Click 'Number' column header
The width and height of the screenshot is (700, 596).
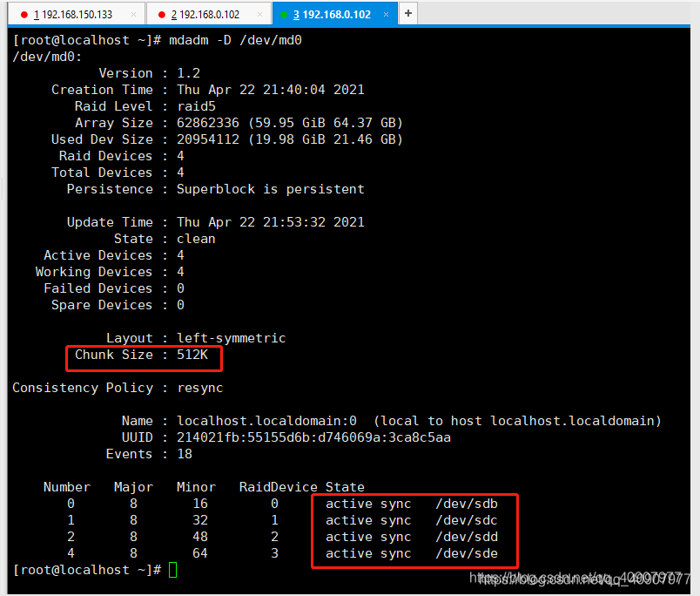tap(67, 487)
